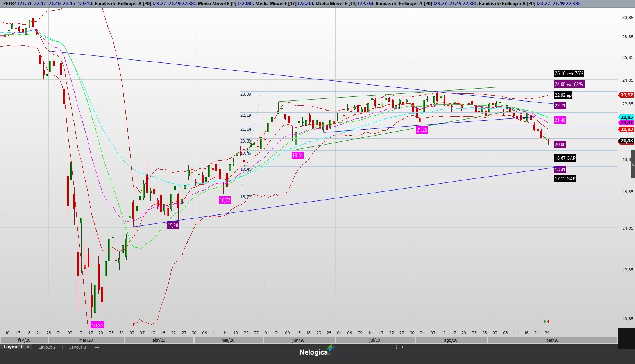Screen dimensions: 635x364
Task: Switch to the Layout 1 tab
Action: (x=13, y=347)
